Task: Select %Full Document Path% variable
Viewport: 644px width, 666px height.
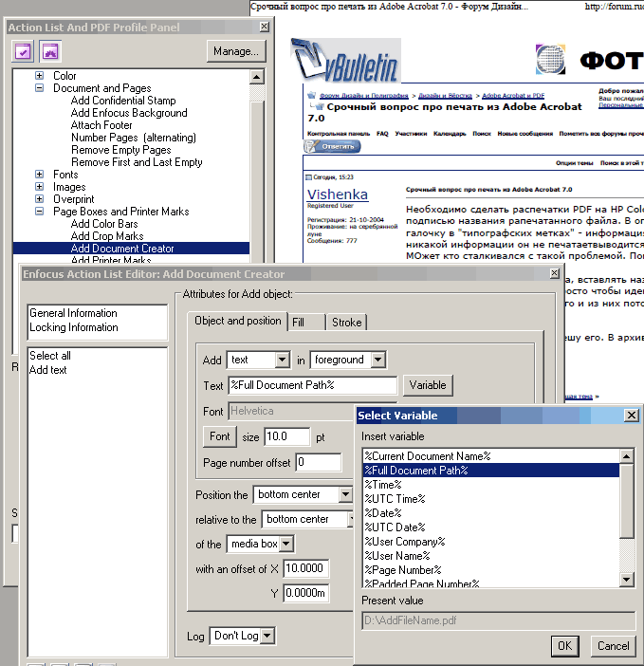Action: 491,471
